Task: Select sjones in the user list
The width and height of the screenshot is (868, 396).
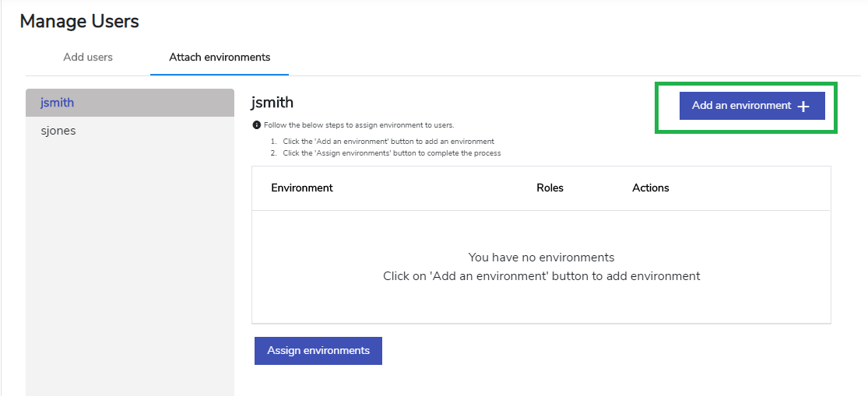Action: coord(130,131)
